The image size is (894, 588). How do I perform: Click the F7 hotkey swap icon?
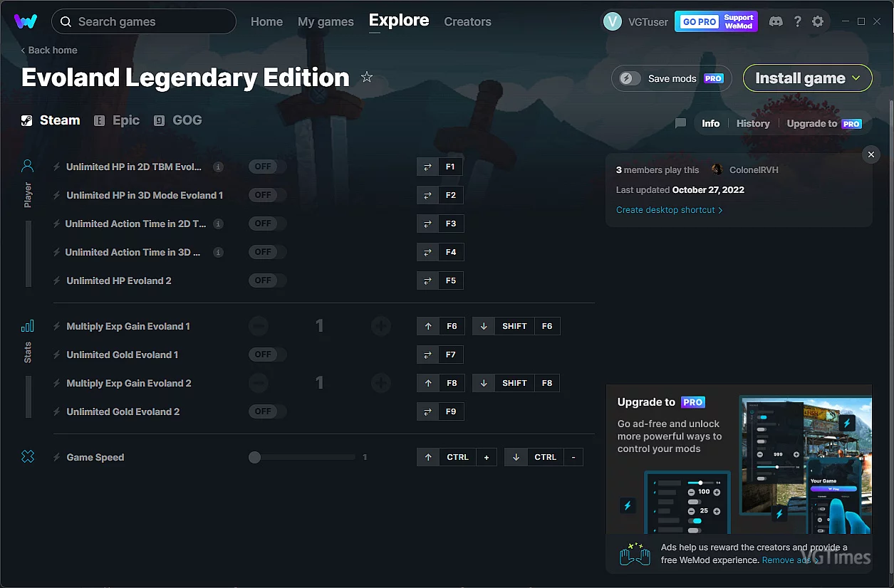pos(427,355)
